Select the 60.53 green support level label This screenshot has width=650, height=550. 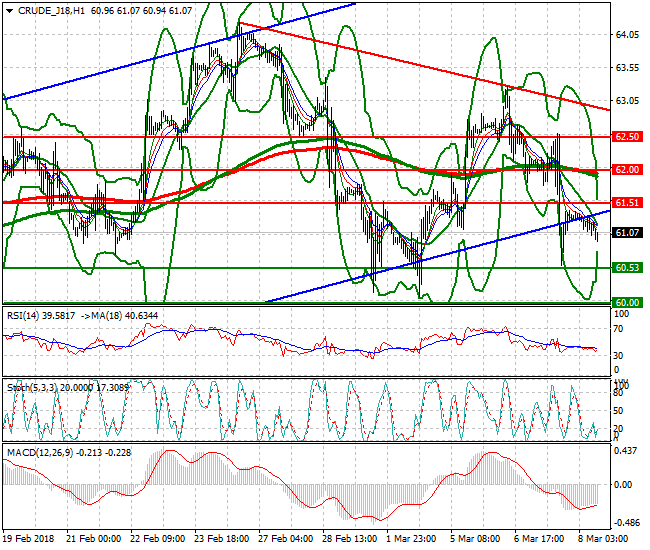pos(627,268)
